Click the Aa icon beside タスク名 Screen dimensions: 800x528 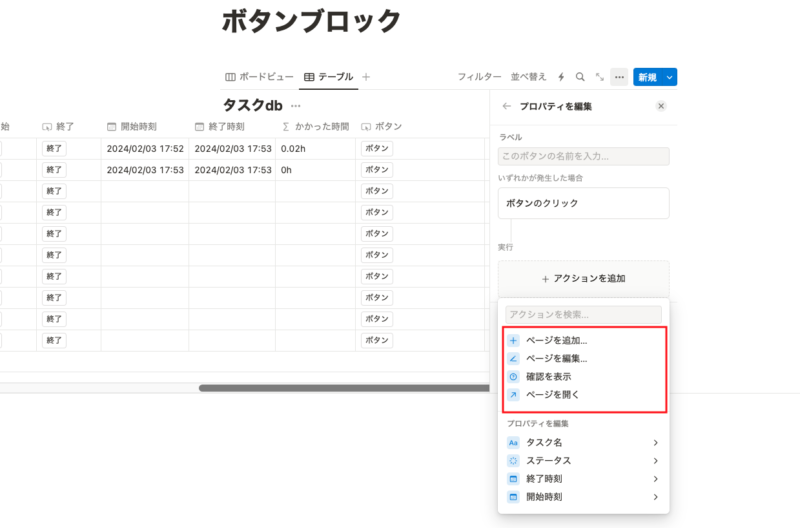pyautogui.click(x=513, y=443)
